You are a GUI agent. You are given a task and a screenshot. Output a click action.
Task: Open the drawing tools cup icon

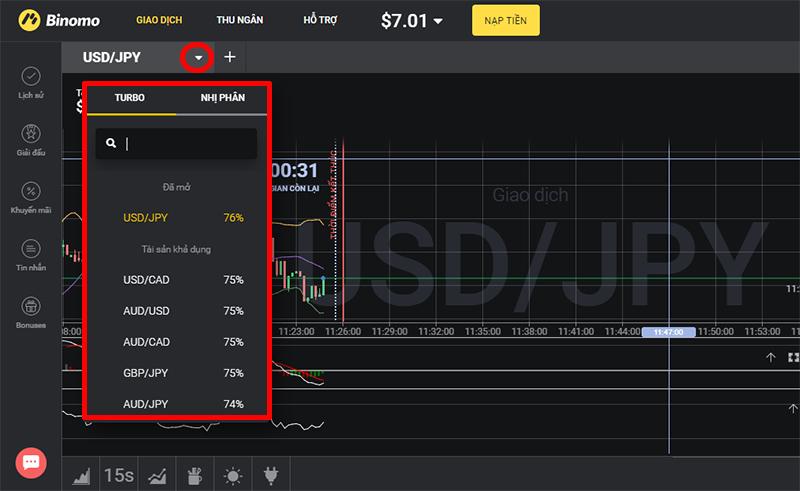pyautogui.click(x=194, y=475)
